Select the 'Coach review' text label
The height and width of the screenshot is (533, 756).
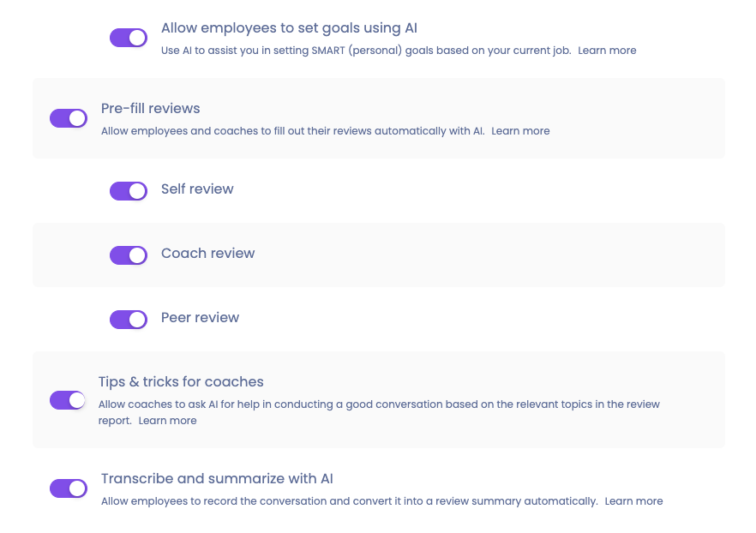208,254
